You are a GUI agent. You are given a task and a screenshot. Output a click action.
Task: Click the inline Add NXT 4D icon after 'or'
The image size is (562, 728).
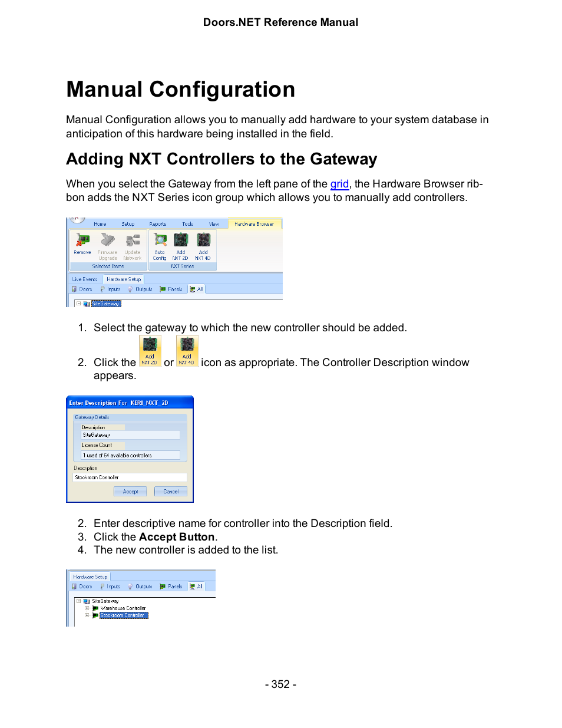(x=187, y=350)
